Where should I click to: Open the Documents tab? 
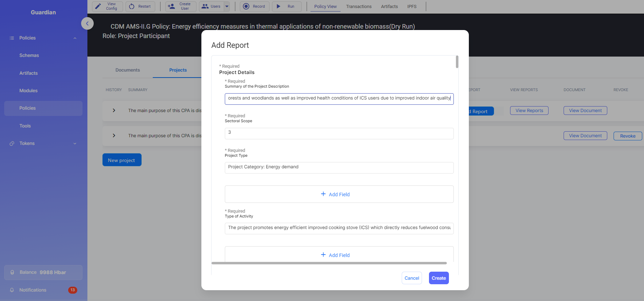click(128, 70)
